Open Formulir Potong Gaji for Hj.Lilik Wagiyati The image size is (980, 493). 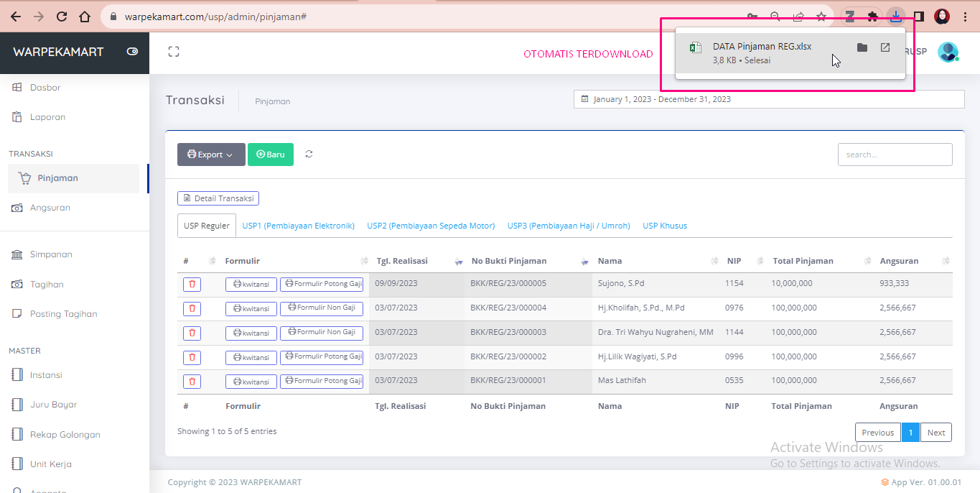point(322,356)
